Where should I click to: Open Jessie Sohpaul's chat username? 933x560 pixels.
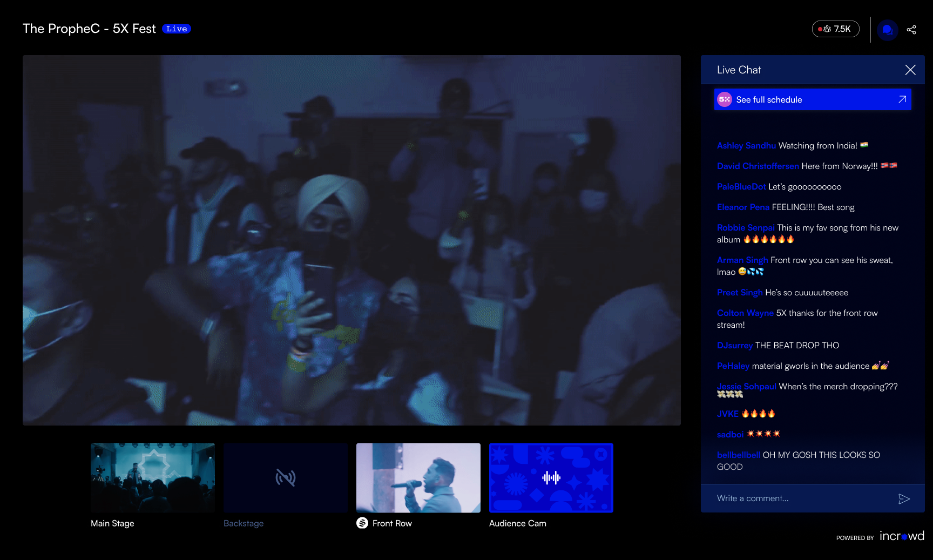tap(747, 387)
